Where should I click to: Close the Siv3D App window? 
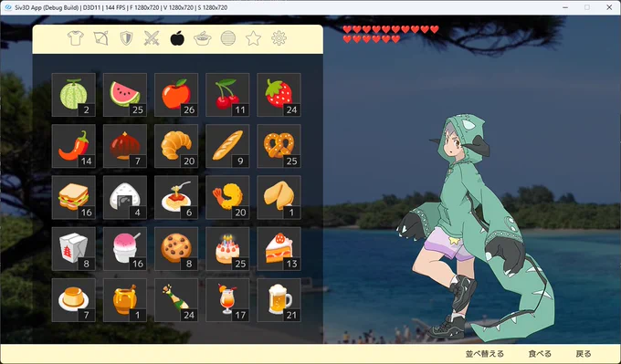coord(609,7)
